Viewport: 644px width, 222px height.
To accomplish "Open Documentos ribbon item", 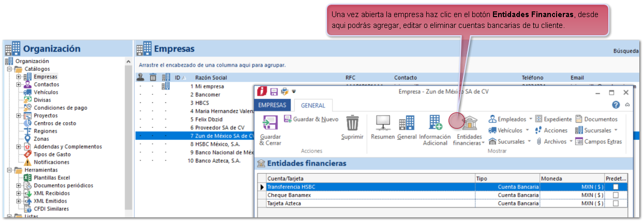I will pyautogui.click(x=596, y=120).
